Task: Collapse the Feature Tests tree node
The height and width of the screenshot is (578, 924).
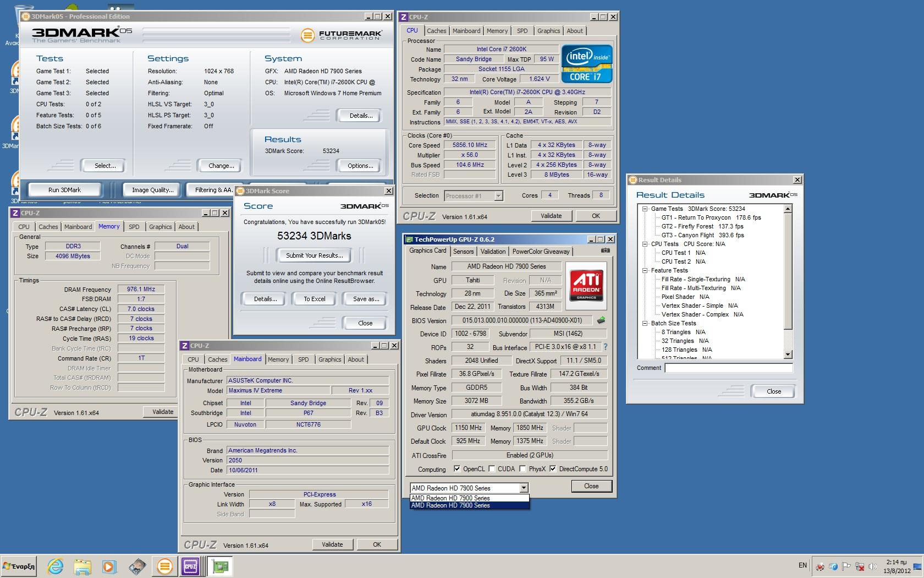Action: pyautogui.click(x=645, y=270)
